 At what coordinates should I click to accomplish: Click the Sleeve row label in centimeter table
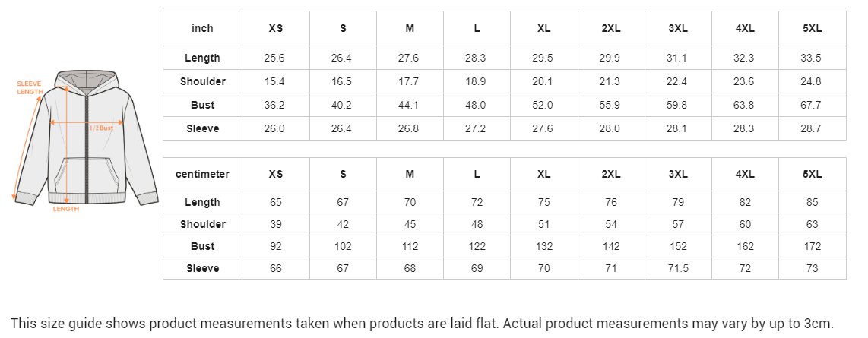(x=202, y=268)
